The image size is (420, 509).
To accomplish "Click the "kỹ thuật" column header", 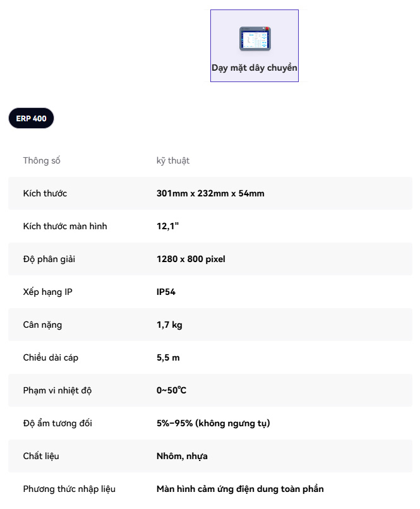I will pos(173,160).
